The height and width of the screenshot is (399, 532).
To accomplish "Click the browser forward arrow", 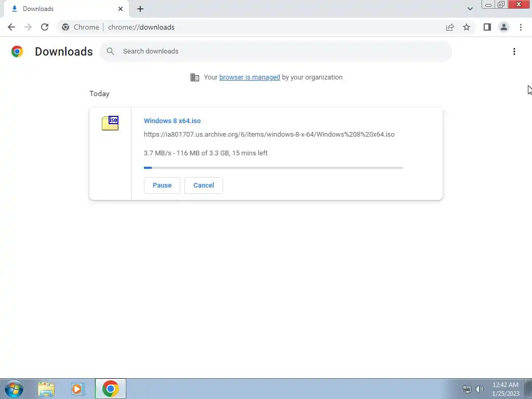I will [x=28, y=27].
